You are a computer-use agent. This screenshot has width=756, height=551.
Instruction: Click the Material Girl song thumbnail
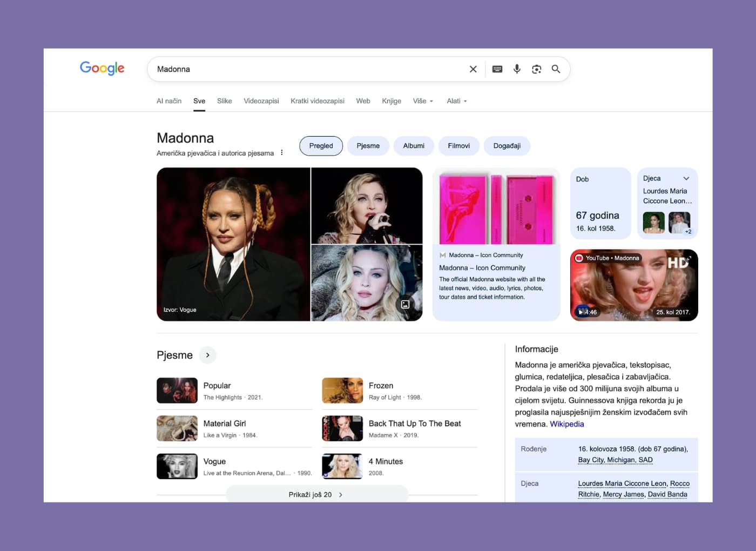177,428
